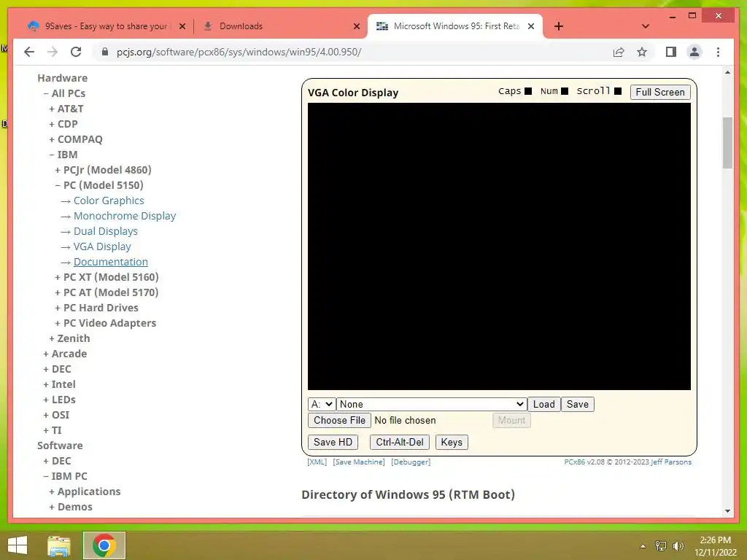Open the A: drive selector dropdown

coord(322,404)
